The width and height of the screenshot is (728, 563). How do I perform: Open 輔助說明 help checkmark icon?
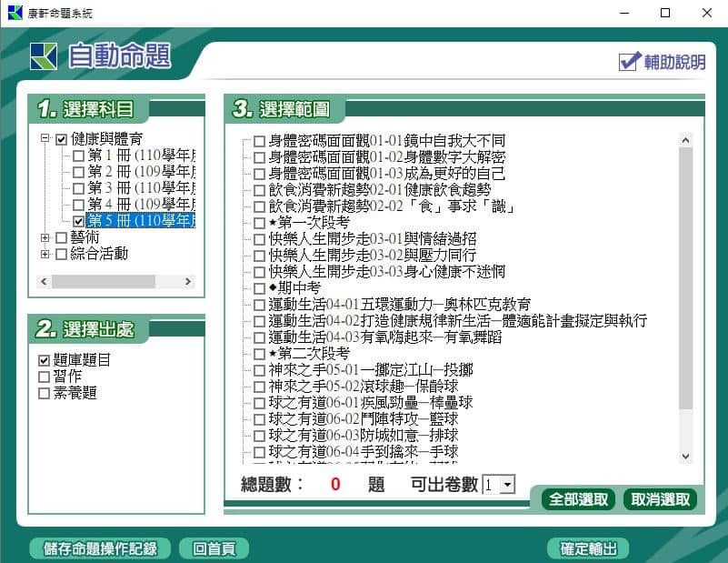[630, 61]
